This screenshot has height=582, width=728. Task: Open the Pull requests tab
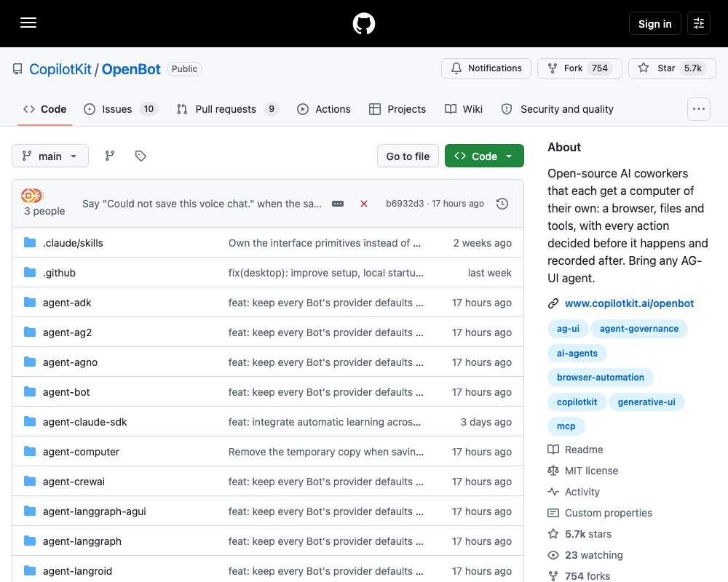point(227,109)
